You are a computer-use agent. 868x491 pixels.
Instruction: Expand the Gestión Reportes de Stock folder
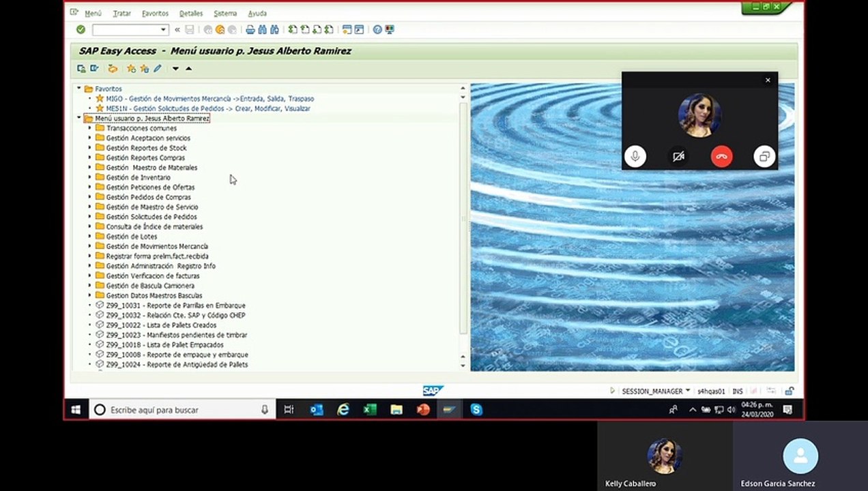pos(89,148)
